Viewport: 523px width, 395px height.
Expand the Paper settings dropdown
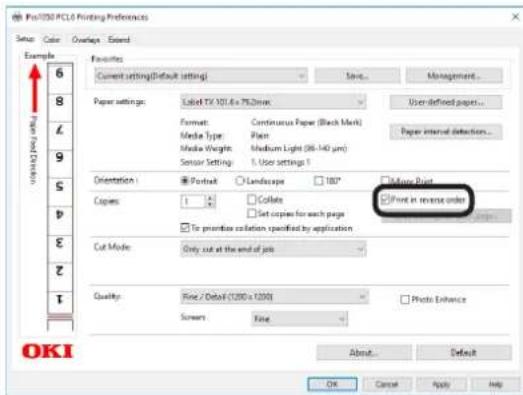click(x=273, y=102)
